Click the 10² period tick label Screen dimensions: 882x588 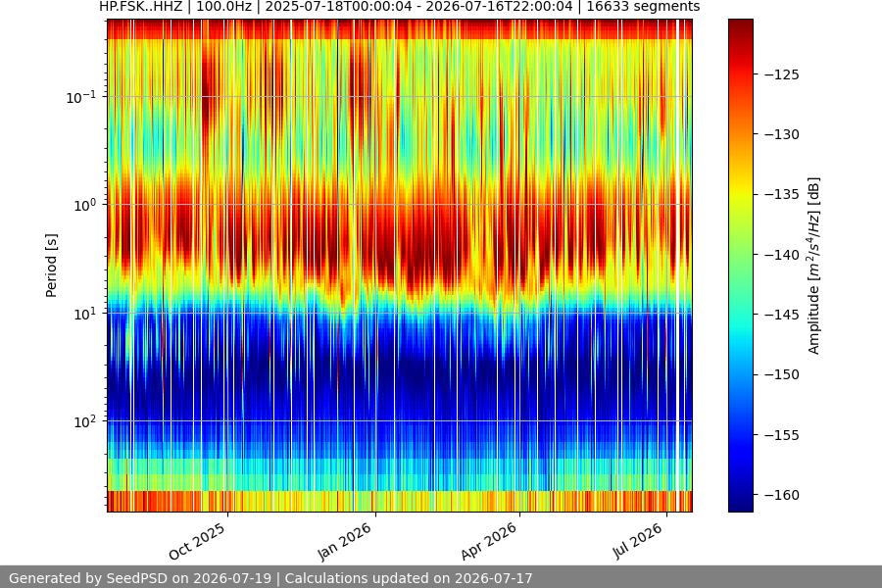pos(85,421)
